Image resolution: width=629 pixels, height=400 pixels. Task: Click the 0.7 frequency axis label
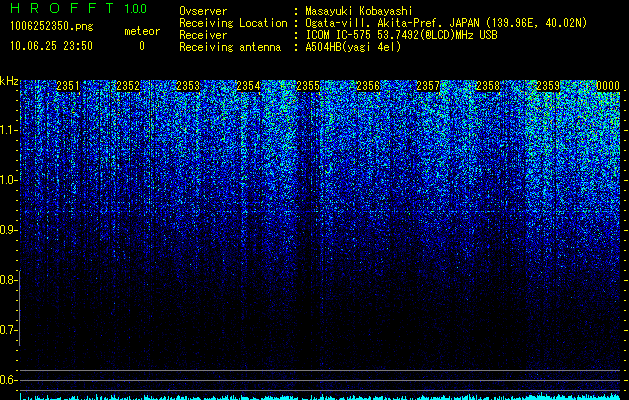point(8,330)
